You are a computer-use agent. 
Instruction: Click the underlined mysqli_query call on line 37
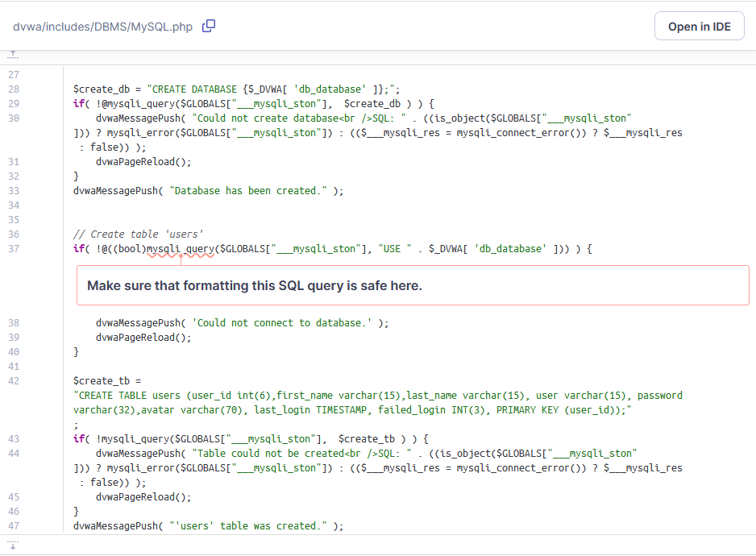[180, 249]
